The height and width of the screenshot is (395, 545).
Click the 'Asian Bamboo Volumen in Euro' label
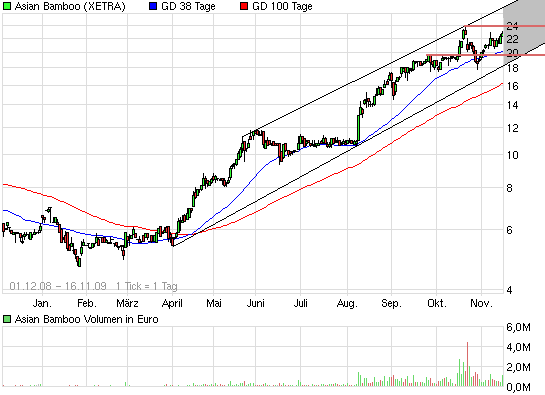(x=87, y=319)
